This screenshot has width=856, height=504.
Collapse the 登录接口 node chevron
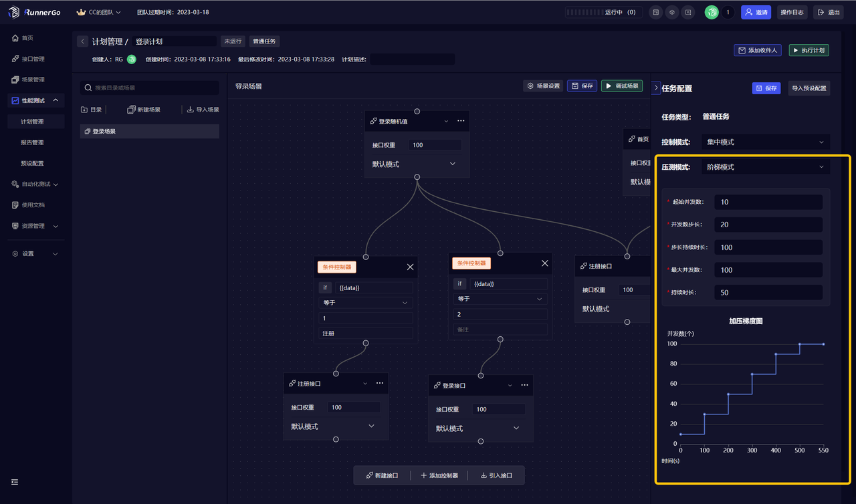510,386
